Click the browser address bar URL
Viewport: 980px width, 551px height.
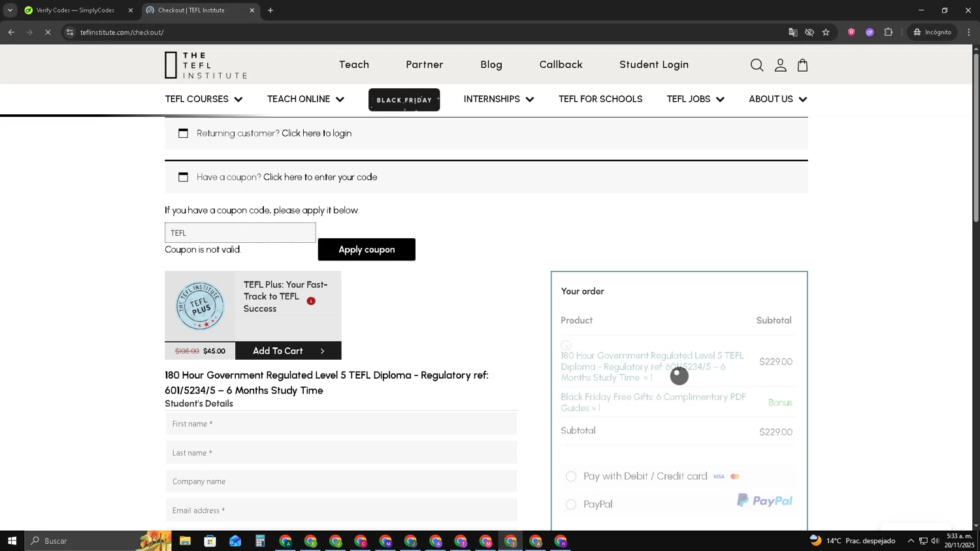click(122, 32)
